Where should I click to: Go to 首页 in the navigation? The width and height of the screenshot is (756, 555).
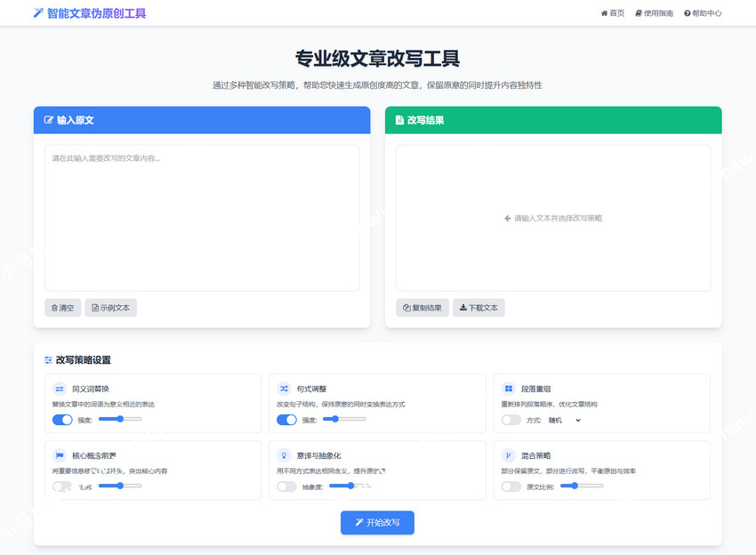pyautogui.click(x=613, y=13)
